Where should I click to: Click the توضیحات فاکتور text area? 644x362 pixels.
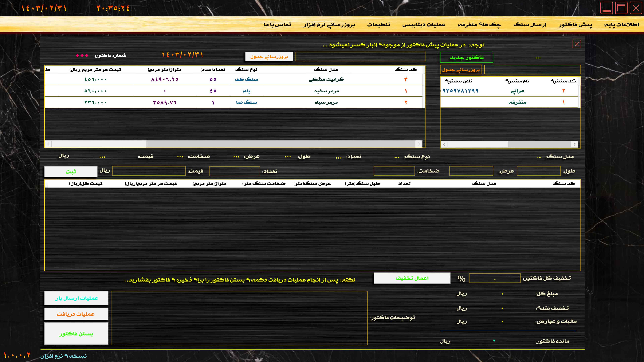(x=239, y=318)
